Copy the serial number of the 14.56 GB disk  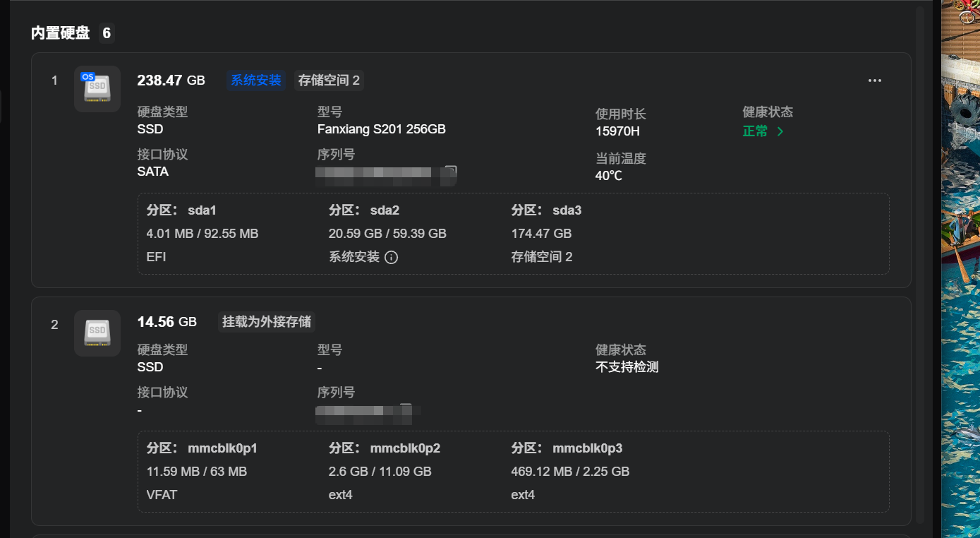point(406,410)
